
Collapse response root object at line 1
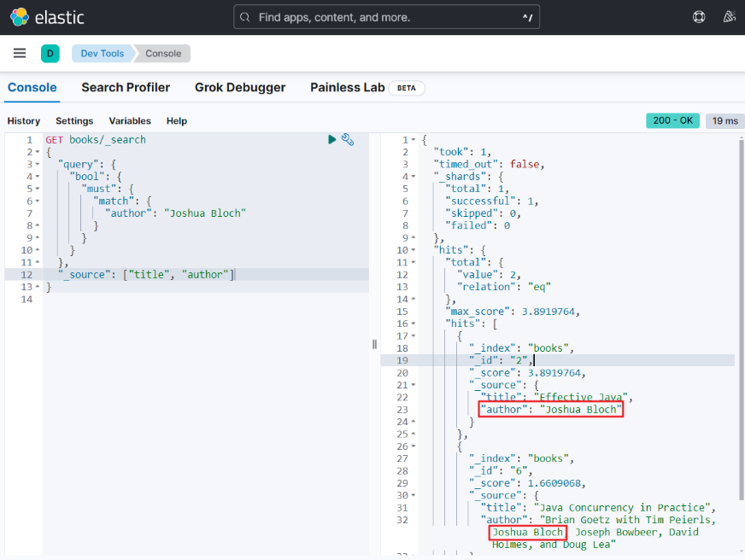click(414, 140)
